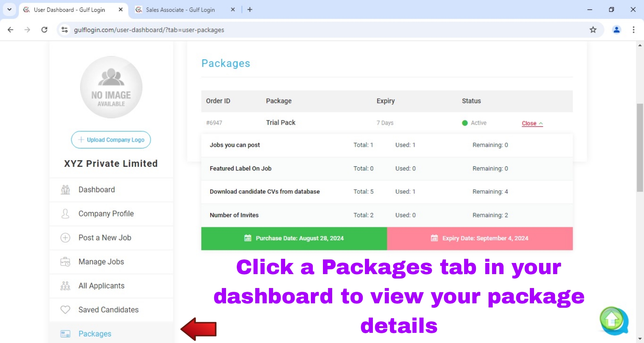Open the tab search dropdown arrow
The width and height of the screenshot is (644, 343).
click(x=9, y=10)
